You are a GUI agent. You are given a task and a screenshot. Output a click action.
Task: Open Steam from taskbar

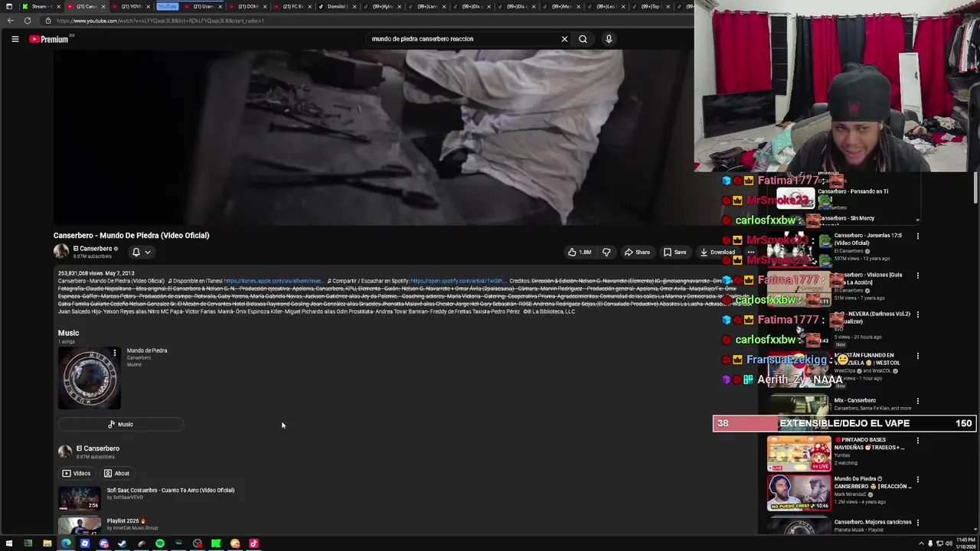pyautogui.click(x=122, y=544)
